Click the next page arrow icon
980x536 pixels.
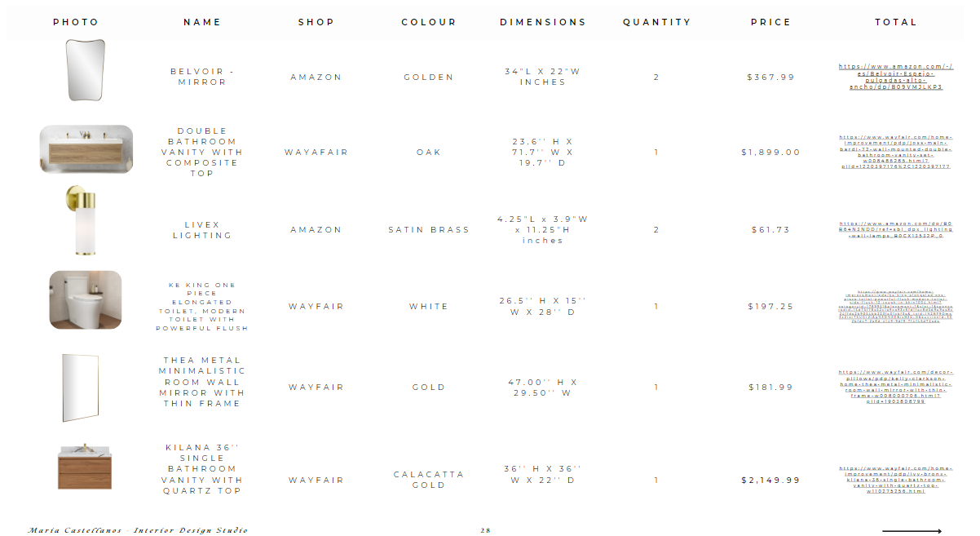click(x=912, y=531)
